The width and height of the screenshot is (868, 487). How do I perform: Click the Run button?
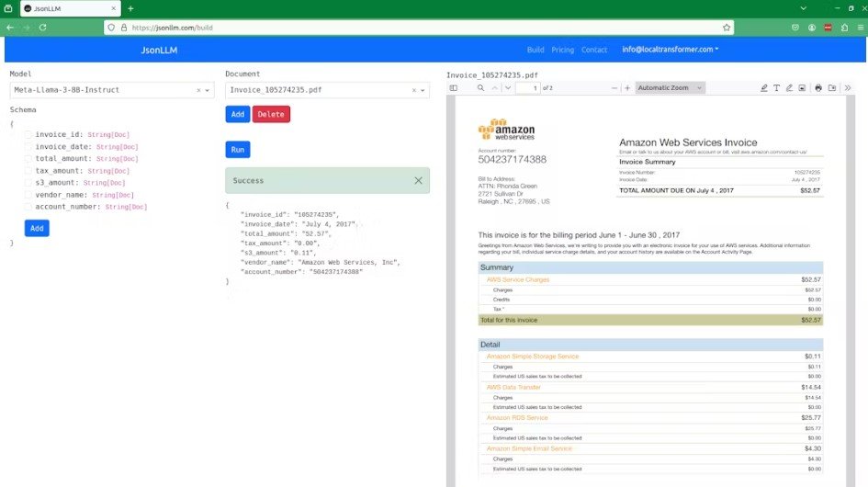click(x=238, y=150)
